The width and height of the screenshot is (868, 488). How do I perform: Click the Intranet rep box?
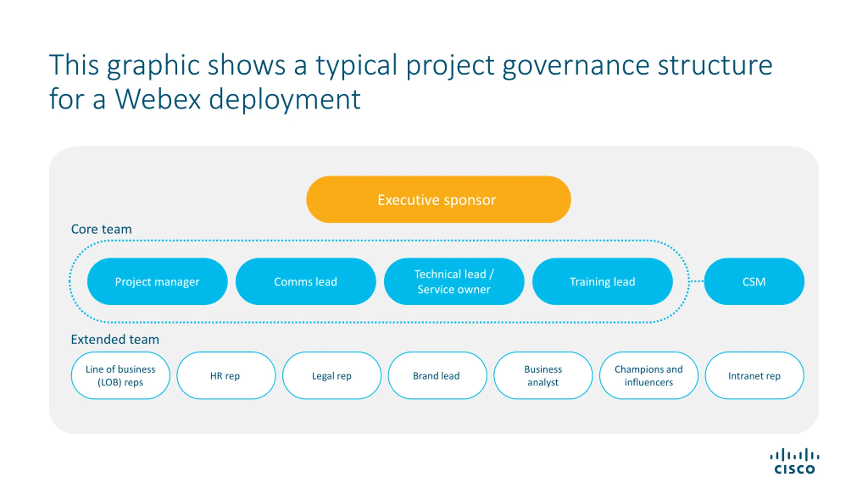click(754, 375)
